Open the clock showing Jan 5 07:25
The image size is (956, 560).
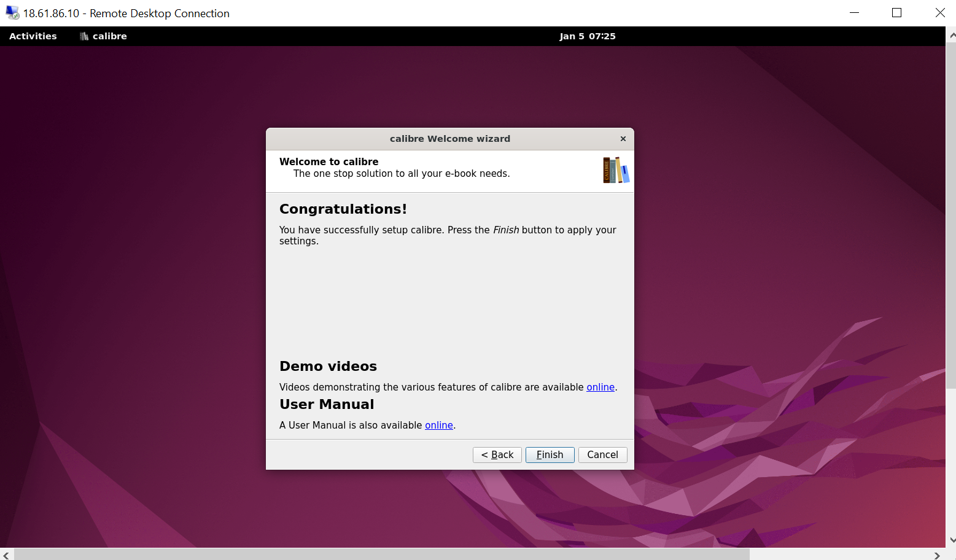click(x=588, y=36)
